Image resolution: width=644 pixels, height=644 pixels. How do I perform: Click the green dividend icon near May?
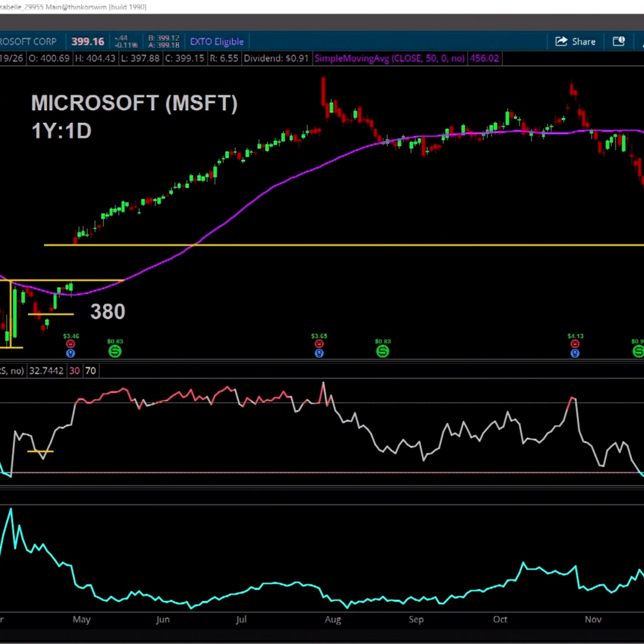[115, 351]
